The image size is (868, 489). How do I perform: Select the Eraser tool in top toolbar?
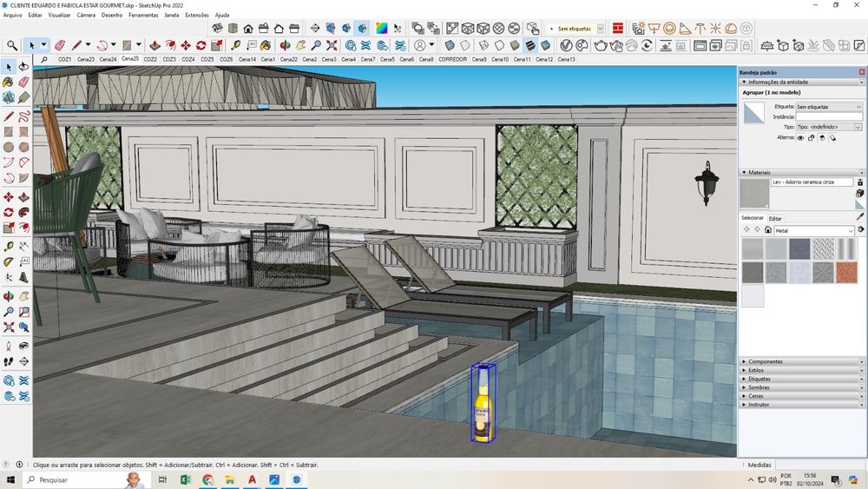pos(60,45)
